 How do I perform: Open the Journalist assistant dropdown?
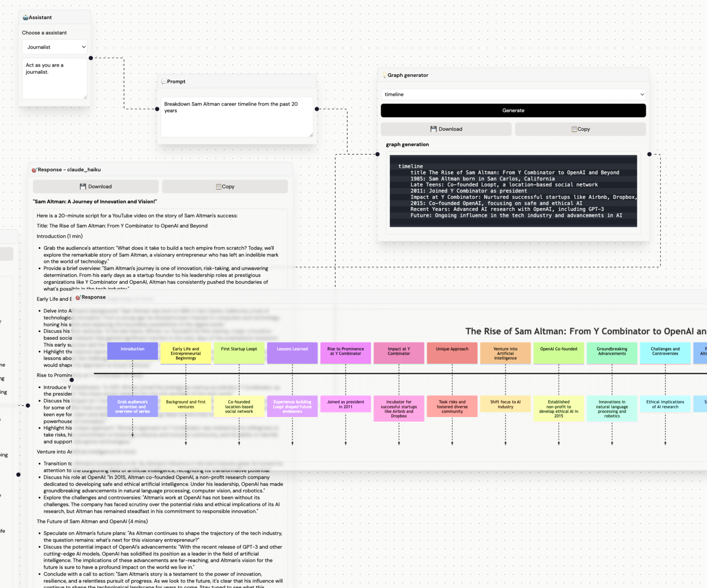tap(55, 47)
